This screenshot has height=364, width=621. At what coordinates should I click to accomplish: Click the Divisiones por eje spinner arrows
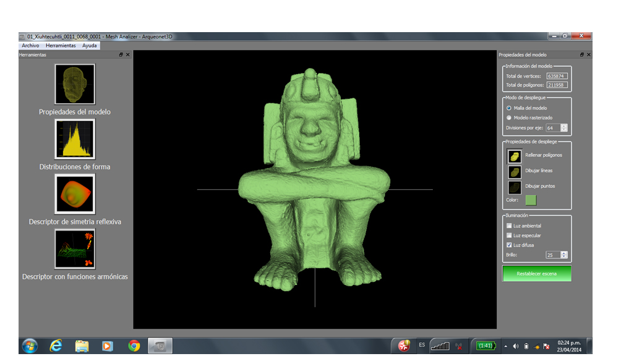[x=563, y=128]
